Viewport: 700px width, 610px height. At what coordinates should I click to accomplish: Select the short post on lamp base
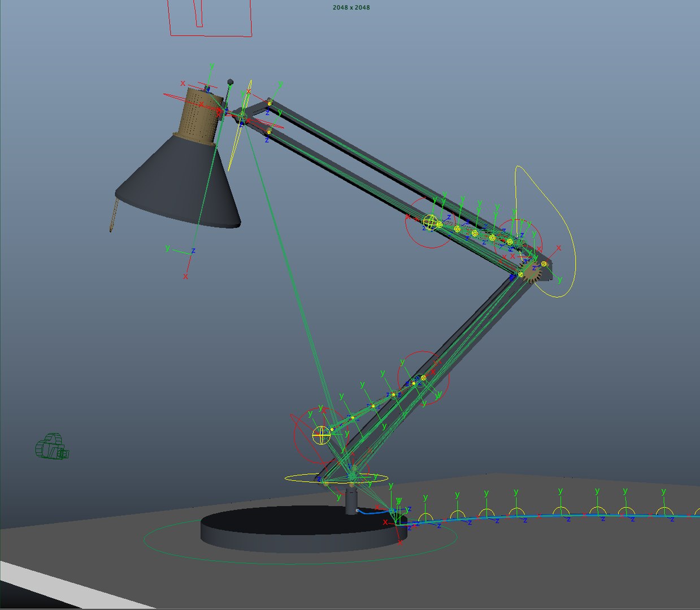click(x=351, y=500)
